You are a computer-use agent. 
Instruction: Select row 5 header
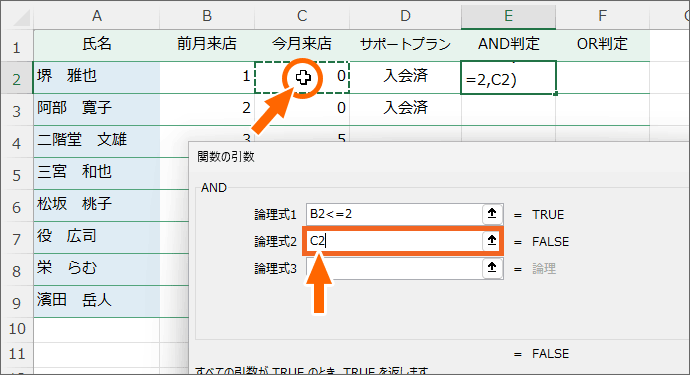(17, 174)
